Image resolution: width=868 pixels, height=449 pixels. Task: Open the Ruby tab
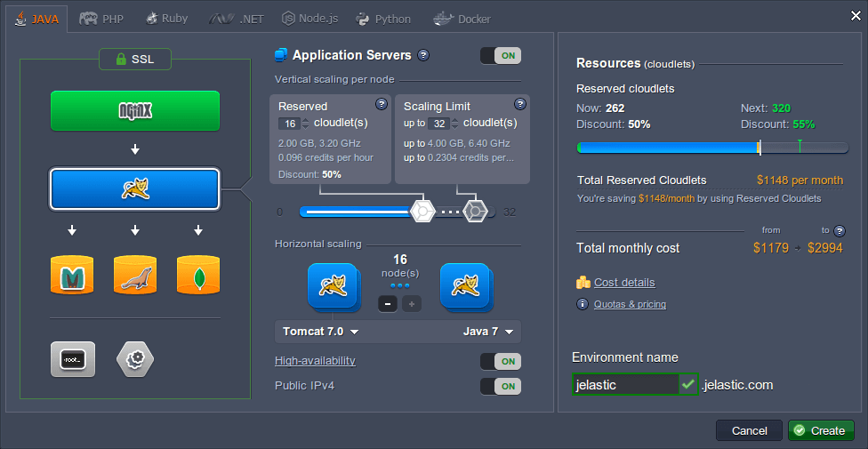tap(166, 19)
